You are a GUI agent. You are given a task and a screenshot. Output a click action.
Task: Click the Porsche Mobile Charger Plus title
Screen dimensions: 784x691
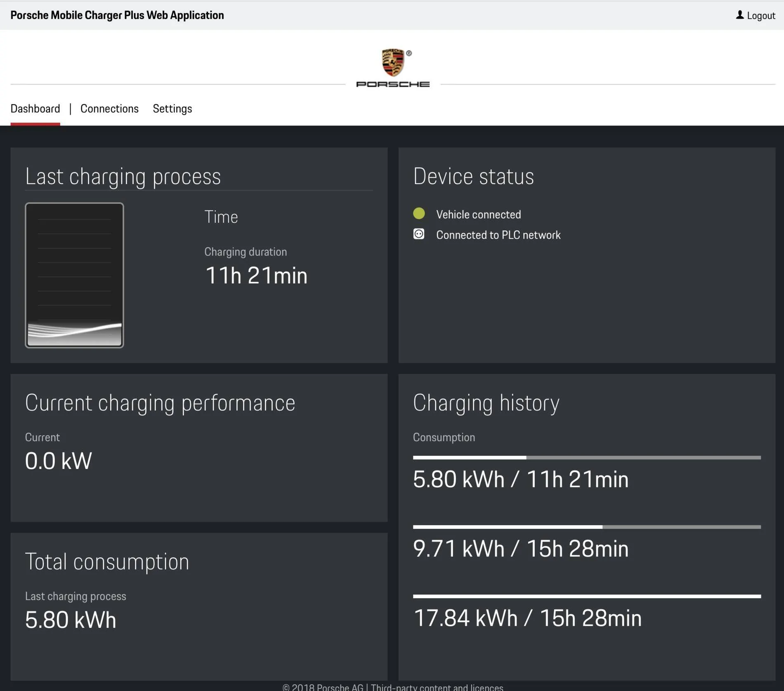tap(117, 15)
